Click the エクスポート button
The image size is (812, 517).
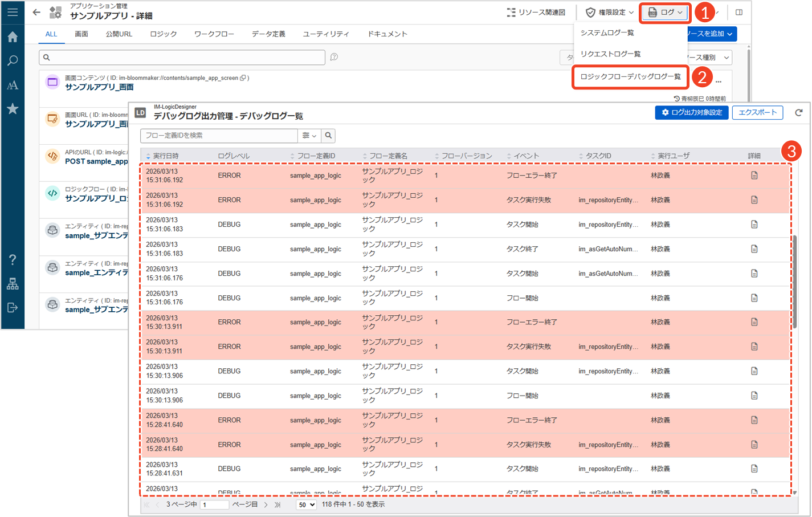click(x=757, y=113)
